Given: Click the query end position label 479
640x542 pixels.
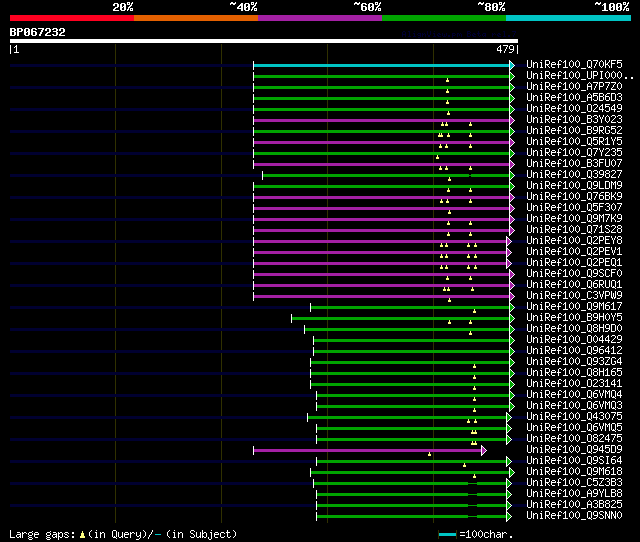Looking at the screenshot, I should point(505,49).
